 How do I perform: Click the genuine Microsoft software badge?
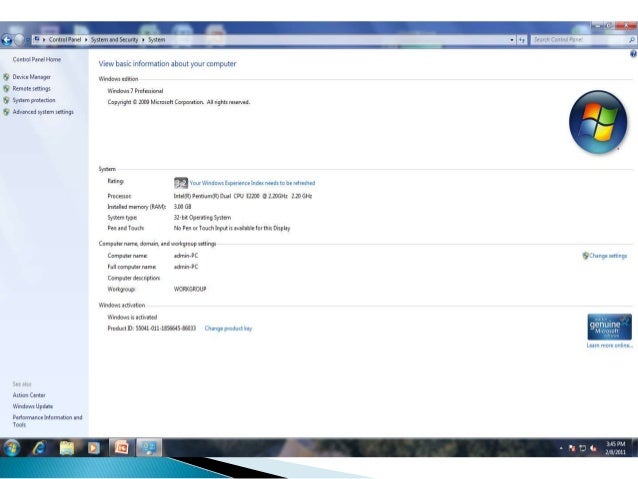(x=610, y=327)
